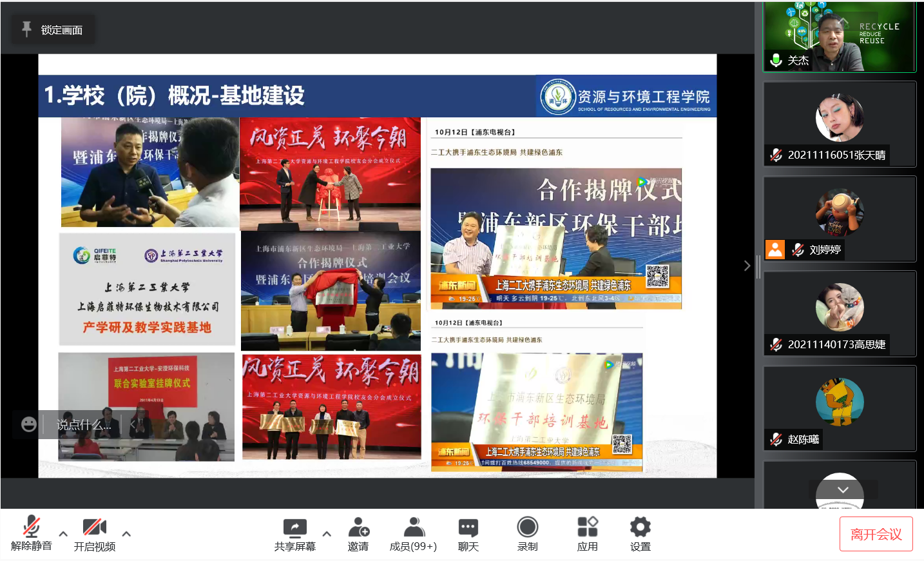Viewport: 924px width, 561px height.
Task: Open the 邀请 invite icon
Action: (x=358, y=533)
